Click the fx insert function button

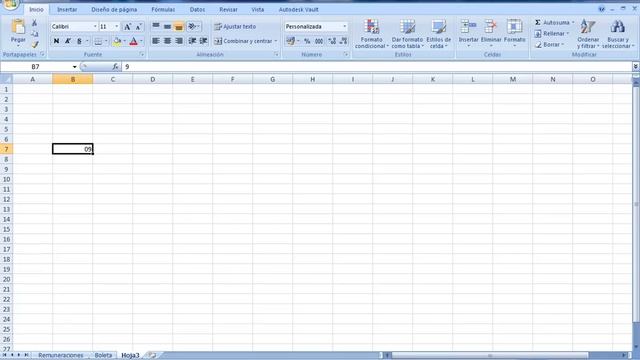116,67
